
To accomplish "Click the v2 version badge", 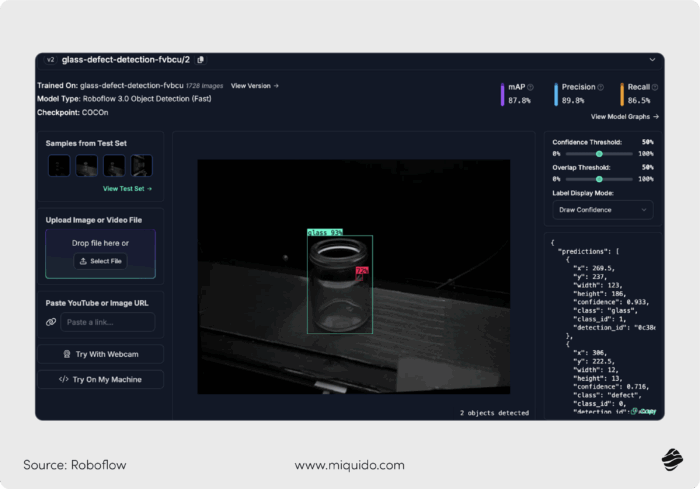I will tap(50, 60).
